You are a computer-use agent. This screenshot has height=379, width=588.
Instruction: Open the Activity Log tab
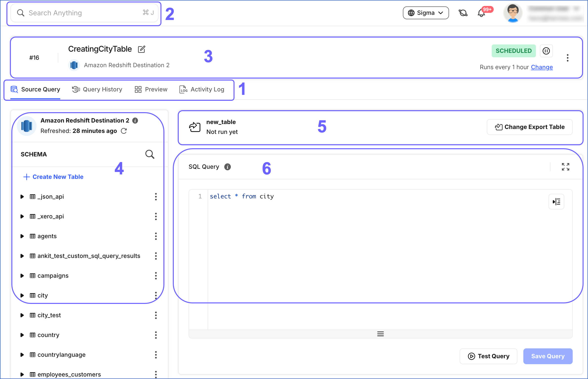[x=202, y=89]
